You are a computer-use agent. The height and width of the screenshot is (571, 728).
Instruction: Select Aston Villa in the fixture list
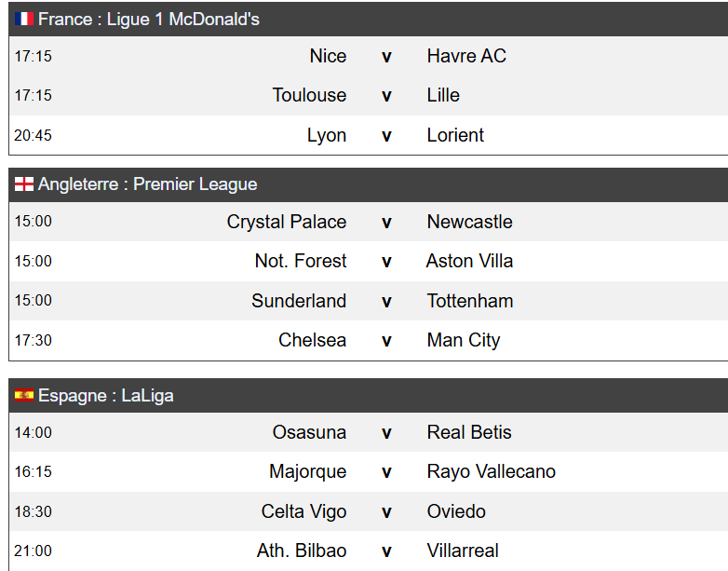click(x=469, y=261)
